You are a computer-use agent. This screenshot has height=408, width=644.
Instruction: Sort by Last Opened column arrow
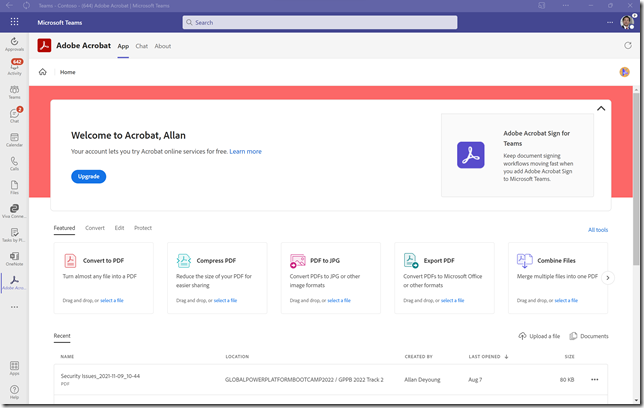506,357
